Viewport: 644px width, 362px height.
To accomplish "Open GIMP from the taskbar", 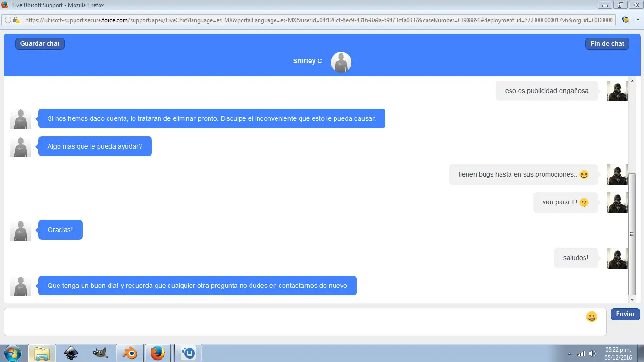I will 100,353.
